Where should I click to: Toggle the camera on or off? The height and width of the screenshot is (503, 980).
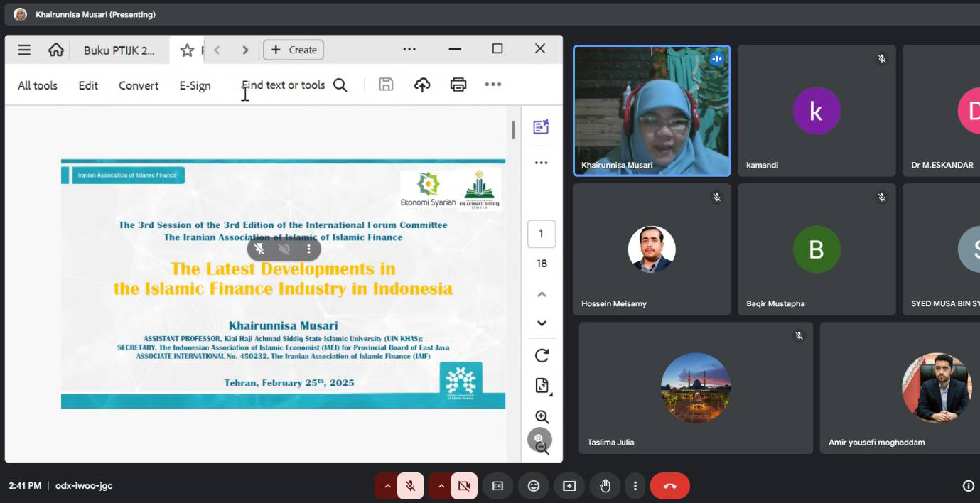click(464, 486)
